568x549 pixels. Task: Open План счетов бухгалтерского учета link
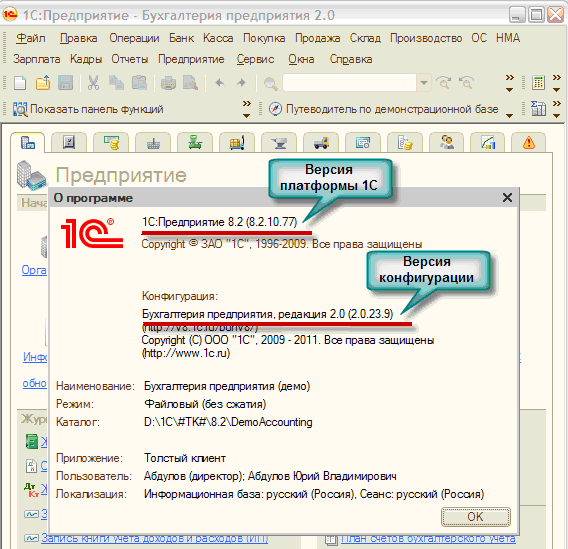coord(428,538)
